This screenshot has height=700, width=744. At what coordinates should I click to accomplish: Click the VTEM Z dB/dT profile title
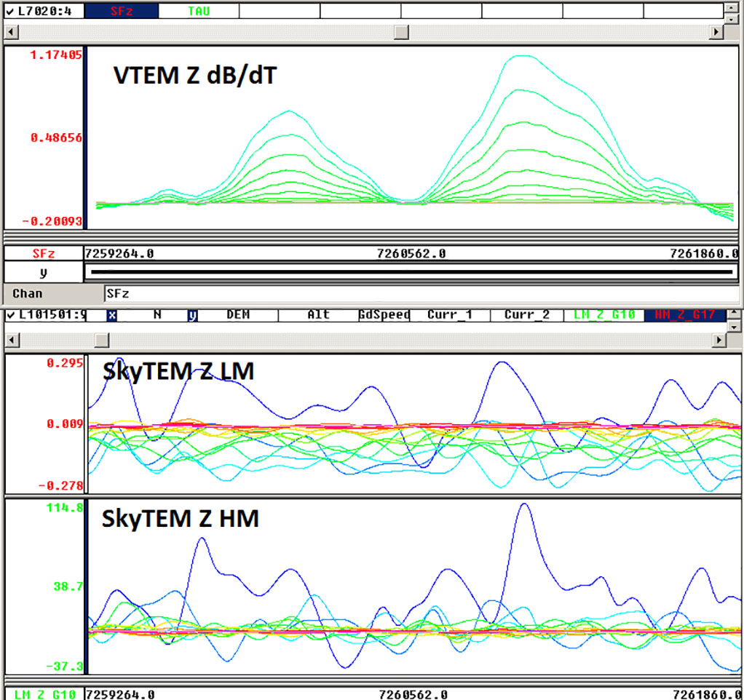(x=195, y=76)
